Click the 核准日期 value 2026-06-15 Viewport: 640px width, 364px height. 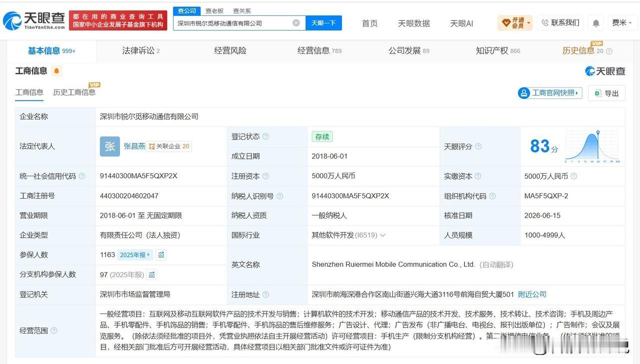(x=542, y=215)
